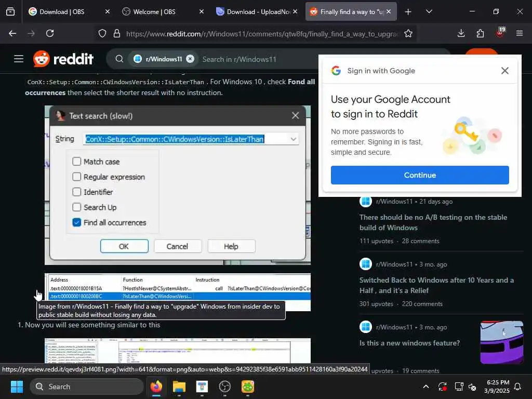
Task: Open the Firefox downloads panel
Action: tap(461, 33)
